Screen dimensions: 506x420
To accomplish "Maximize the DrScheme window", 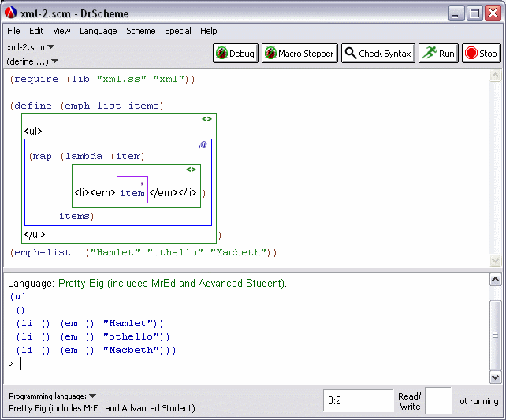I will (474, 13).
